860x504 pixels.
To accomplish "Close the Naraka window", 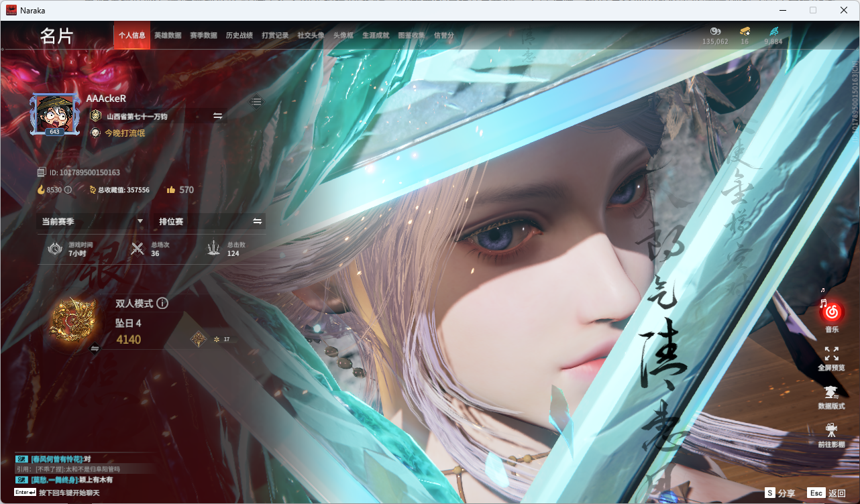I will click(844, 10).
